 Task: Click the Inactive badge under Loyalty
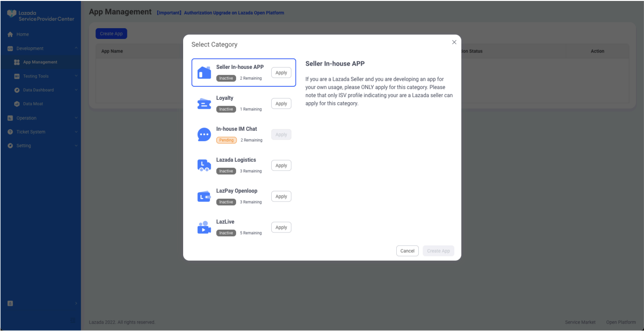point(226,109)
